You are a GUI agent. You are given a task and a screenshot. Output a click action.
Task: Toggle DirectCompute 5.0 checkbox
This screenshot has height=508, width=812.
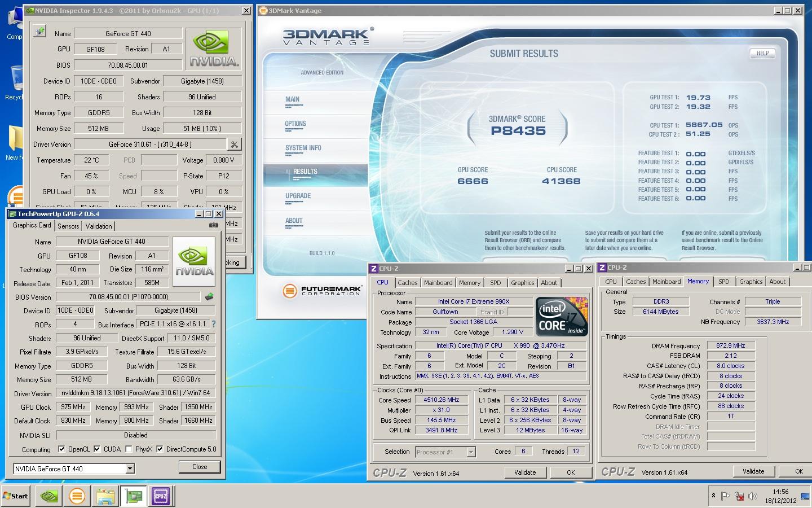tap(160, 449)
